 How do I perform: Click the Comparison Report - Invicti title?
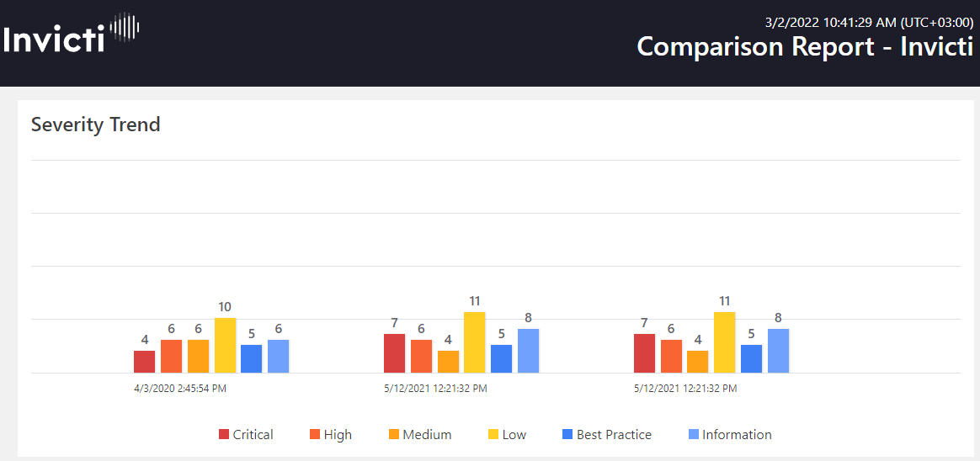804,46
